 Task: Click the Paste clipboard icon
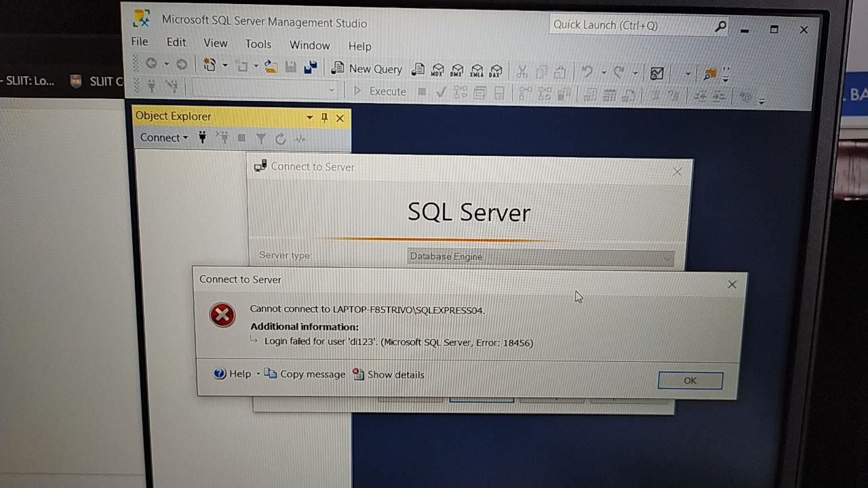tap(560, 72)
